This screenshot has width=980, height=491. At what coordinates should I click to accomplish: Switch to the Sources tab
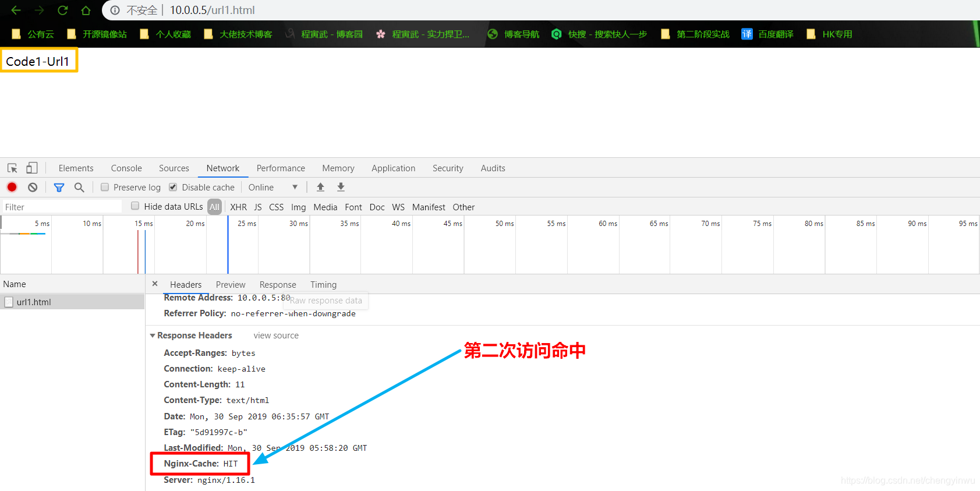(174, 168)
